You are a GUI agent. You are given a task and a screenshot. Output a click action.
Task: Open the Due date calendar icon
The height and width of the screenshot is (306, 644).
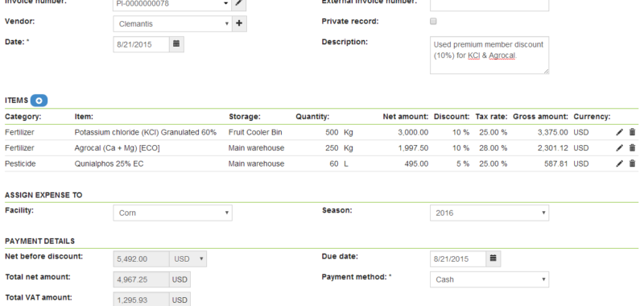(x=493, y=258)
